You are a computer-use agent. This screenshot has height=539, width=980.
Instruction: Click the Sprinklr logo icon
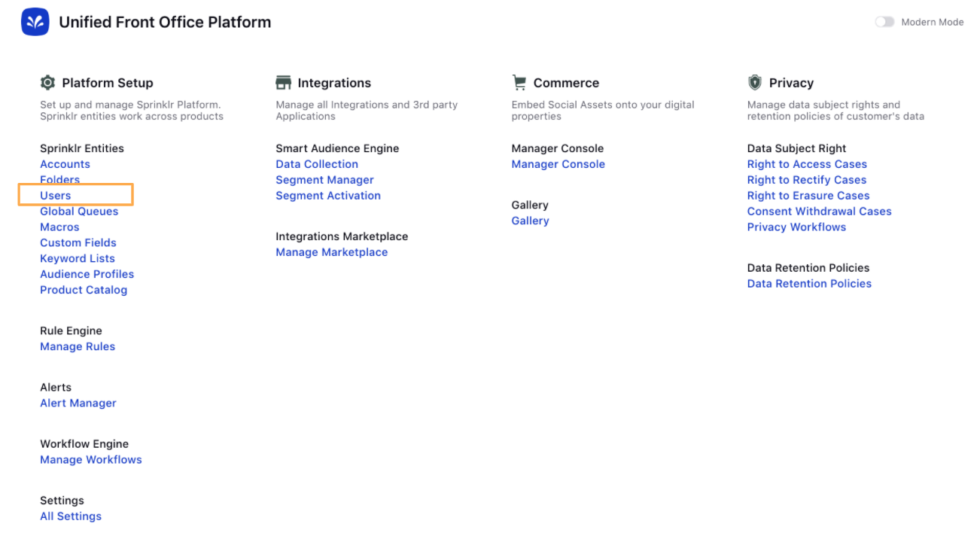pos(35,23)
